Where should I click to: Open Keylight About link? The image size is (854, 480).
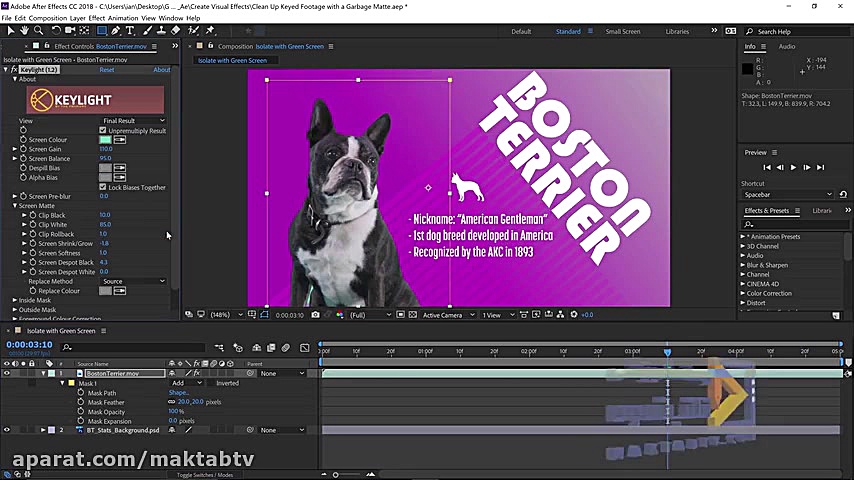click(x=162, y=70)
